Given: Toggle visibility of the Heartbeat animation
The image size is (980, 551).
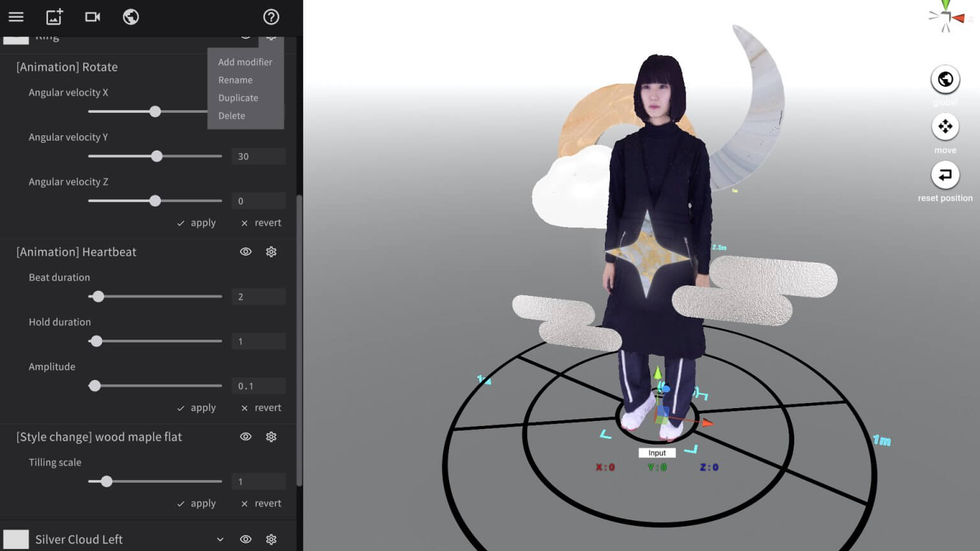Looking at the screenshot, I should [246, 251].
